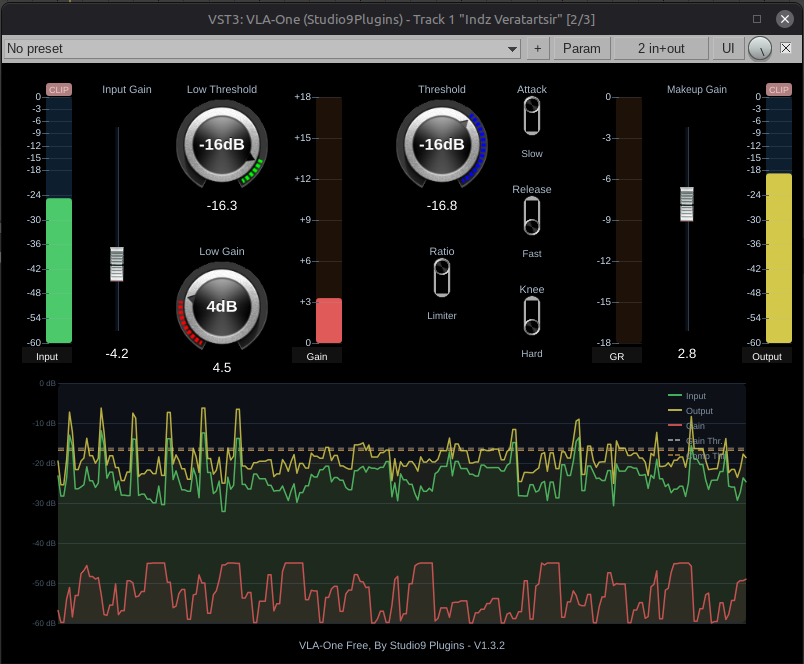Click the Low Threshold value -16.3
Image resolution: width=804 pixels, height=664 pixels.
tap(222, 206)
